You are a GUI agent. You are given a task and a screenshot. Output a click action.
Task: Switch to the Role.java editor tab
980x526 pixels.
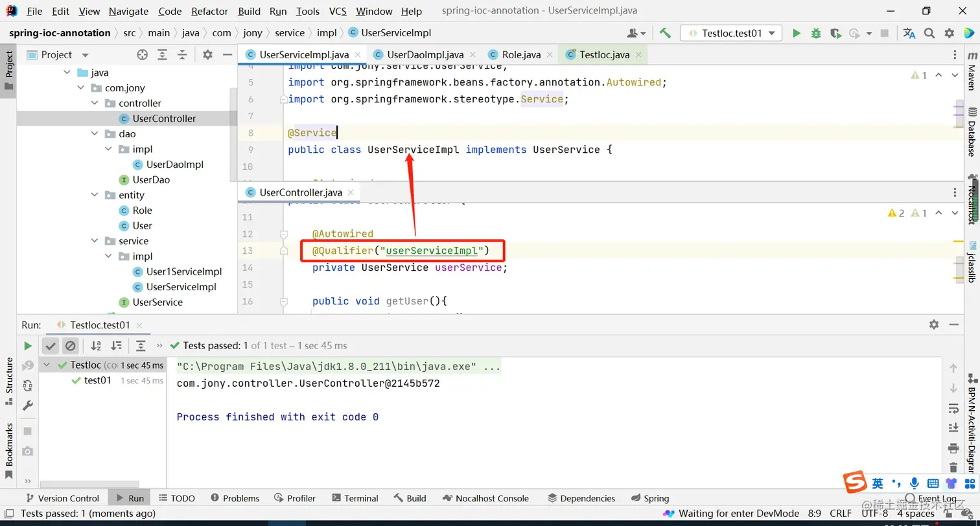tap(521, 54)
